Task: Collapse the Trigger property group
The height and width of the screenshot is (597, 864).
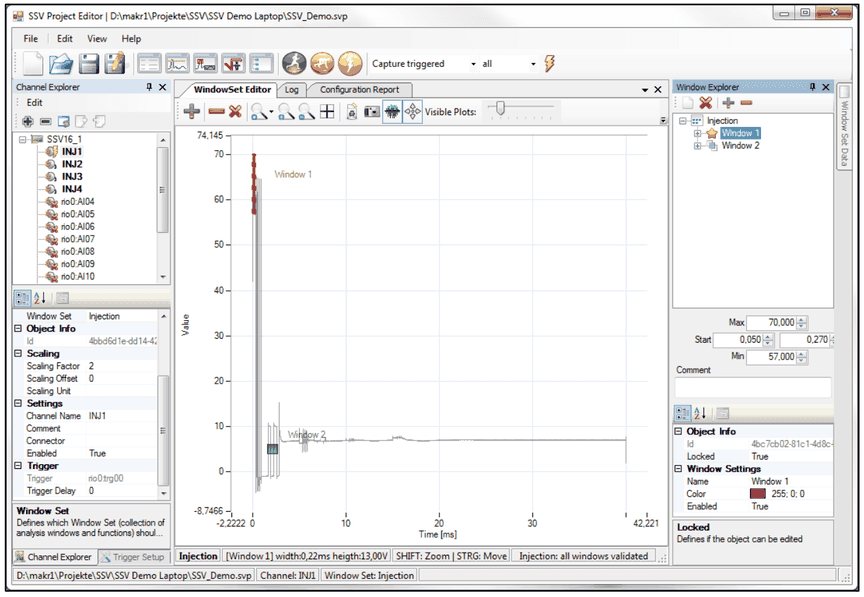Action: tap(18, 466)
